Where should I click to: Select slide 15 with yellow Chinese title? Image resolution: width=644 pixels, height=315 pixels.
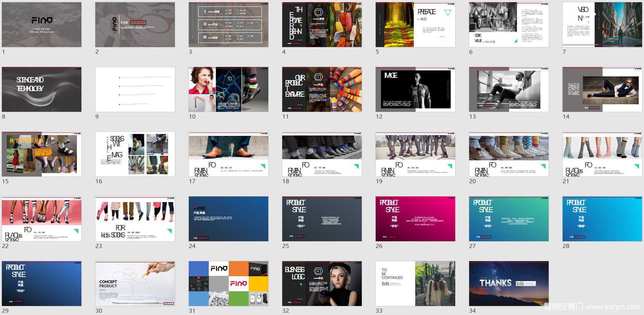pos(41,154)
